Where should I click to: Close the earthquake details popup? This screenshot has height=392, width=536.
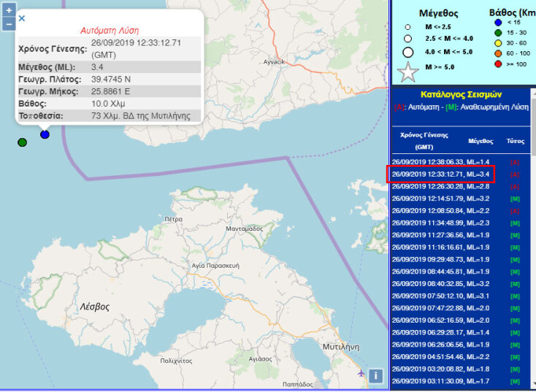pyautogui.click(x=22, y=18)
